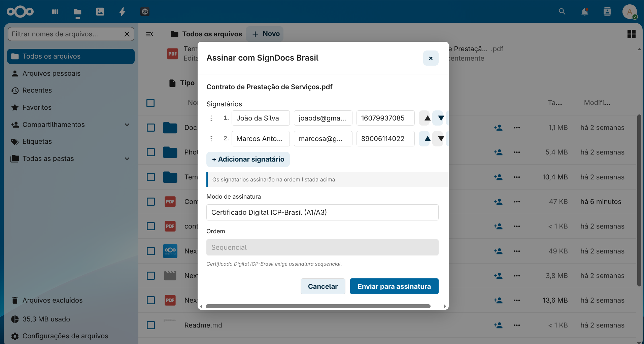This screenshot has width=644, height=344.
Task: Open the Dashboard app icon
Action: pos(55,11)
